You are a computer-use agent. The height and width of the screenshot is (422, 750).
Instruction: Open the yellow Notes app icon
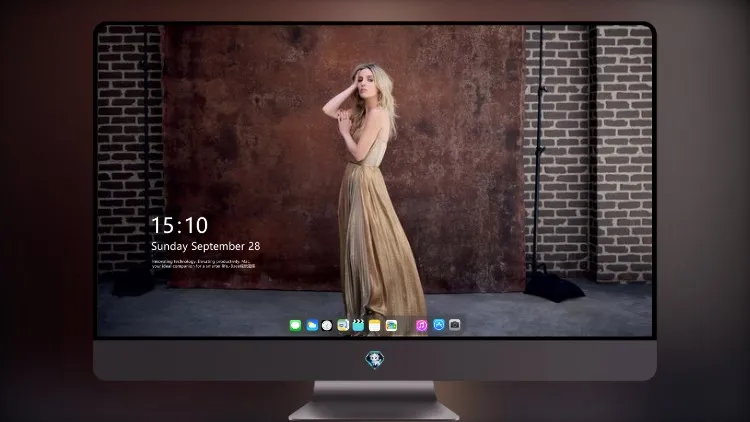click(375, 325)
